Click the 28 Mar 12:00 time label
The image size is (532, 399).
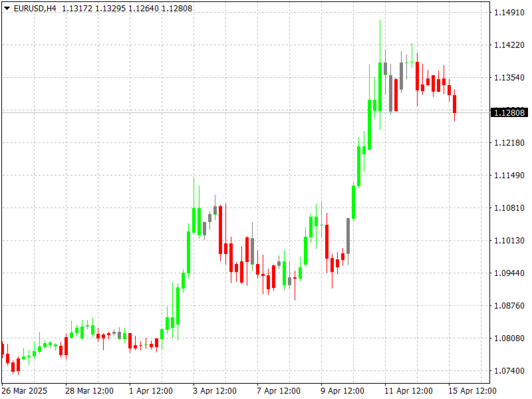click(89, 391)
